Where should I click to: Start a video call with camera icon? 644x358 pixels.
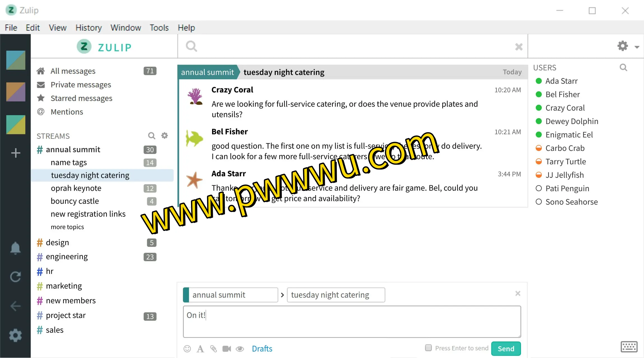click(227, 348)
